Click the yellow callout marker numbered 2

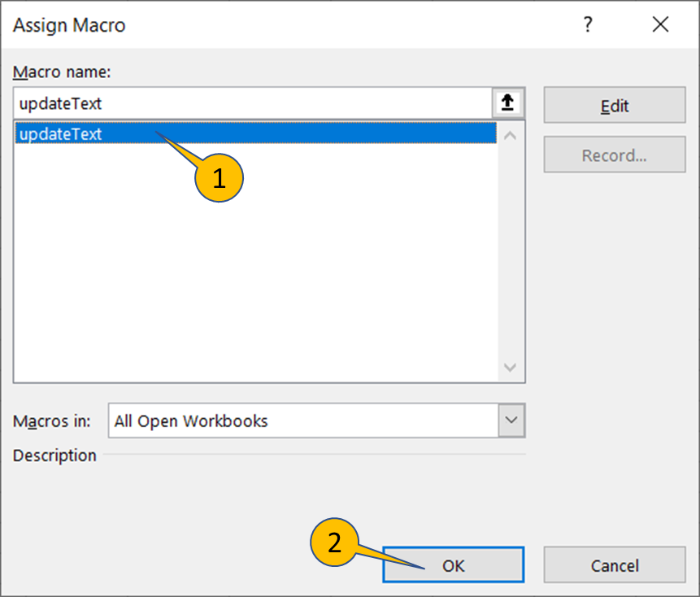click(x=335, y=543)
